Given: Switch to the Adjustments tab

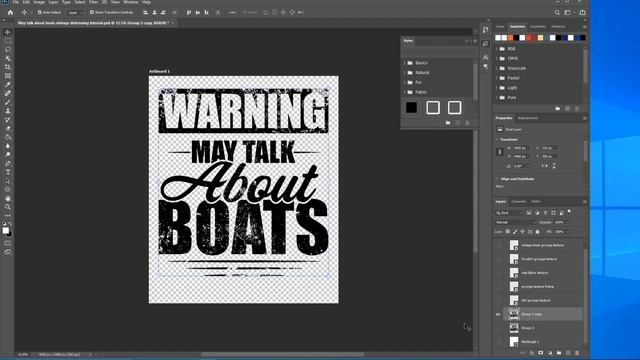Looking at the screenshot, I should click(528, 118).
